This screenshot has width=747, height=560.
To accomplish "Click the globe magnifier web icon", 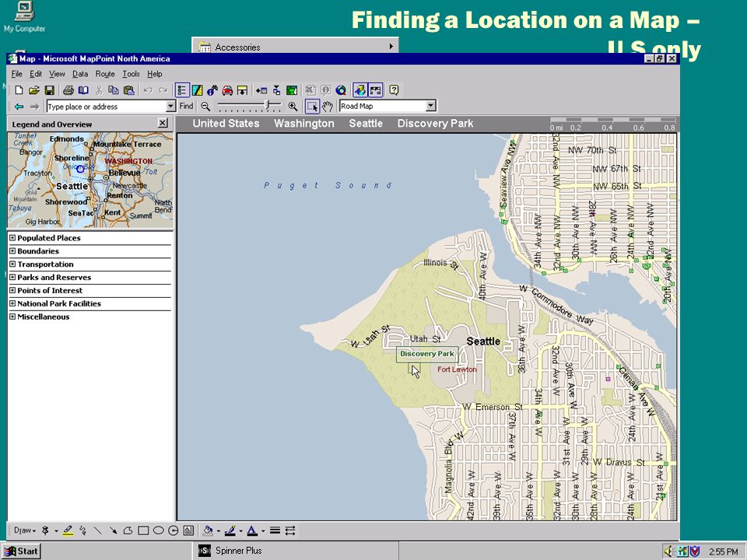I will tap(341, 90).
